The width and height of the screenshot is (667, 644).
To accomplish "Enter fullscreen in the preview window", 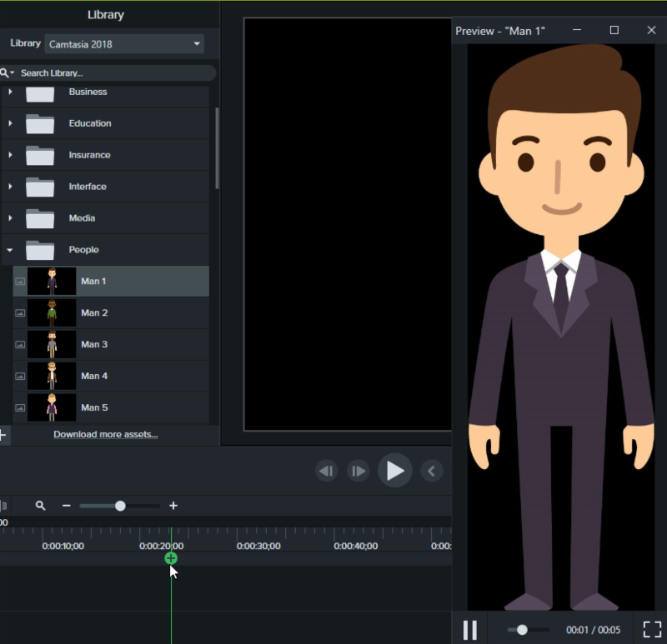I will coord(651,630).
